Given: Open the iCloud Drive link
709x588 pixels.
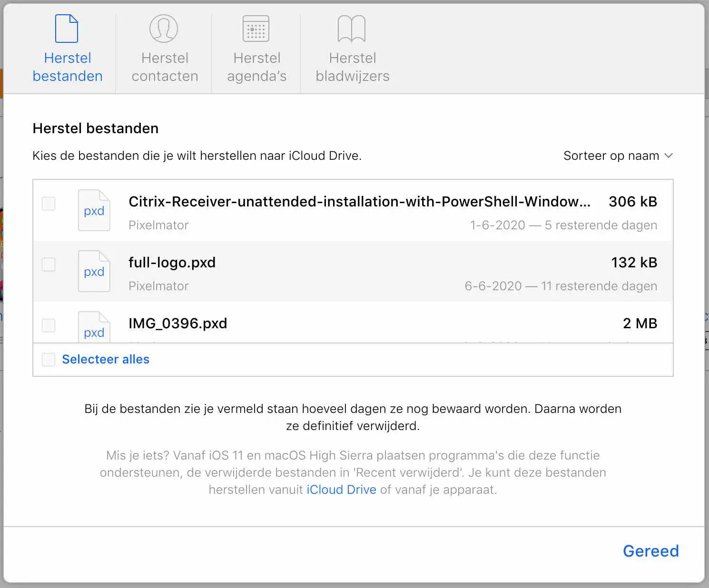Looking at the screenshot, I should point(341,490).
